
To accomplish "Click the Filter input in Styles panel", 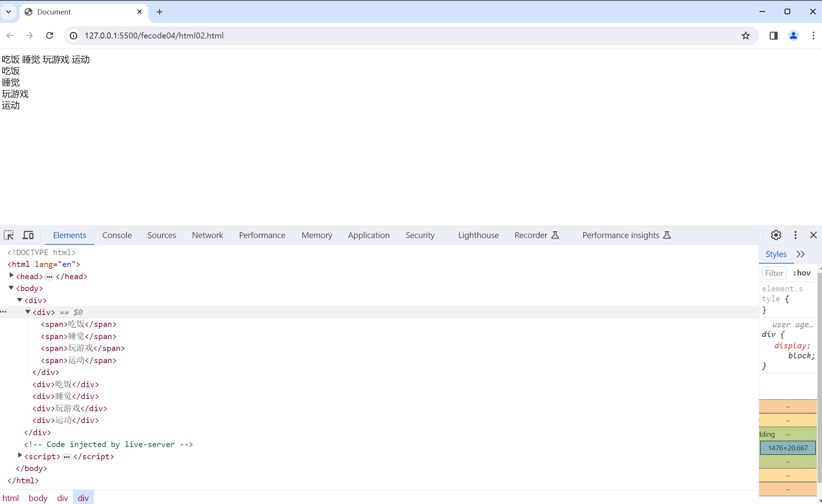I will point(774,273).
